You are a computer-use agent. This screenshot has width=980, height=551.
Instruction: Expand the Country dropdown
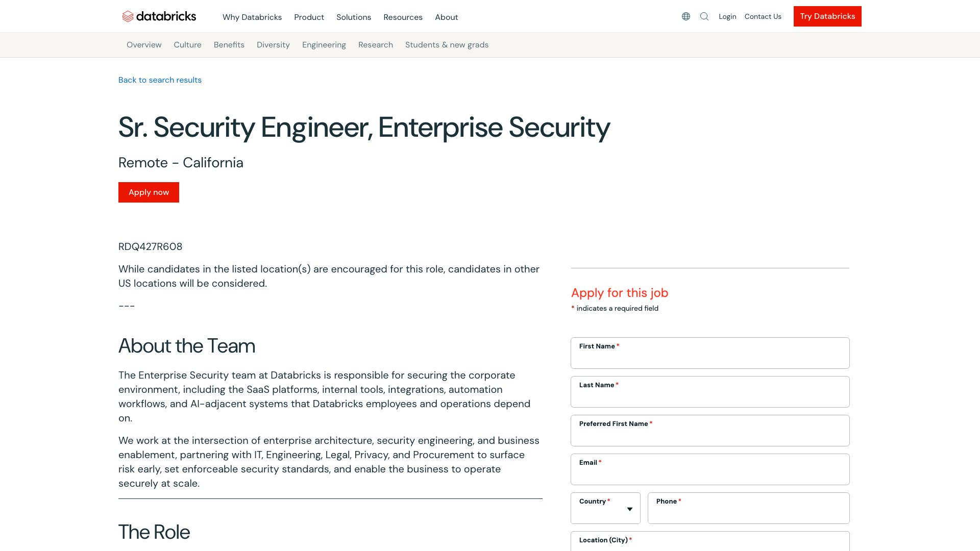(605, 508)
